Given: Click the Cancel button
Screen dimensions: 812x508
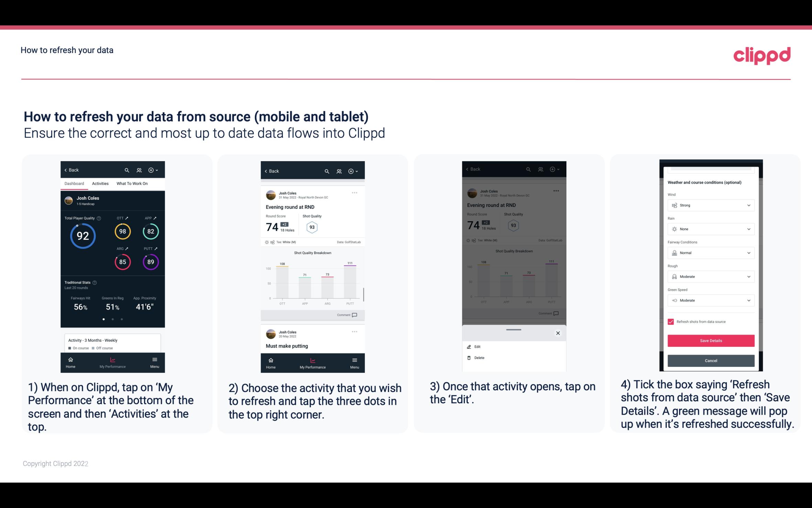Looking at the screenshot, I should pos(710,360).
